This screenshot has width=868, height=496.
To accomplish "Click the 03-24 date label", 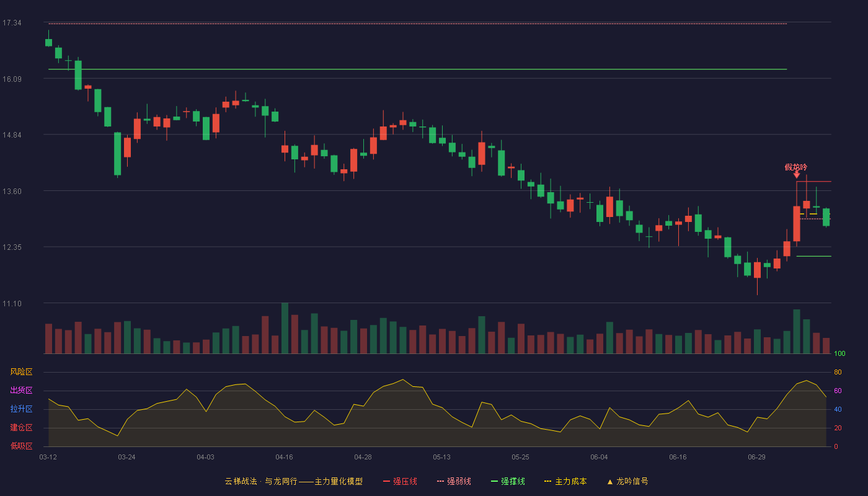I will [126, 457].
